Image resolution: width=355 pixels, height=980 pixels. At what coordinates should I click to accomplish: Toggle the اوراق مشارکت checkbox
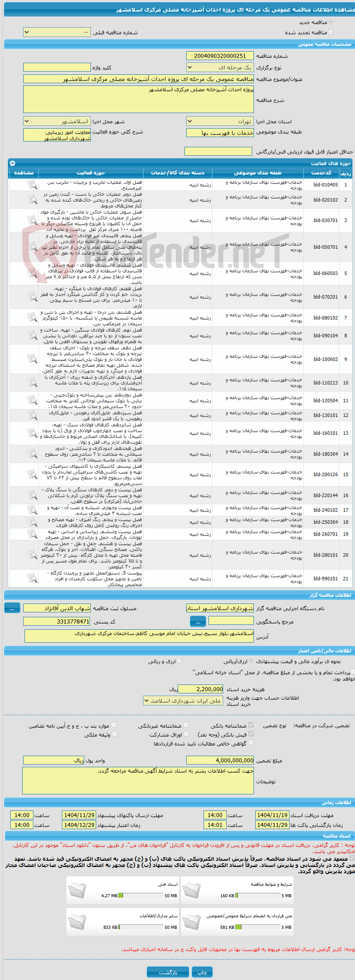pos(186,734)
